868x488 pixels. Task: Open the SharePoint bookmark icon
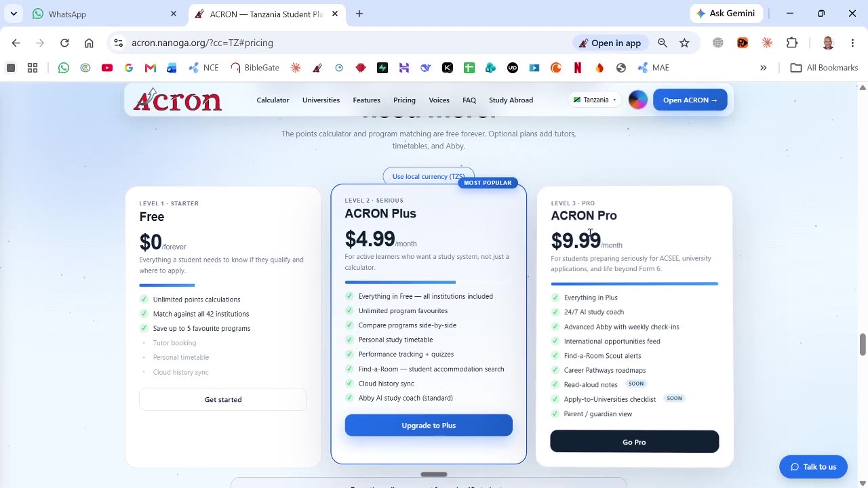(x=491, y=68)
